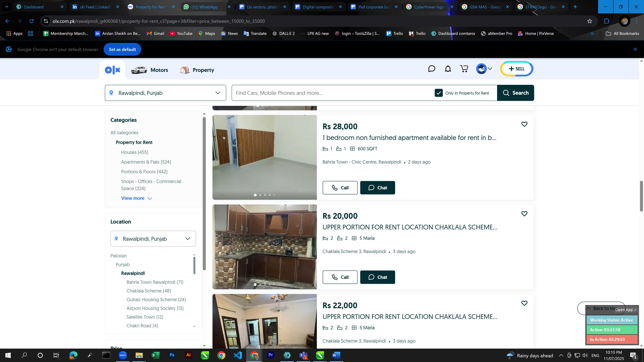Open Excel from the taskbar

tap(155, 355)
